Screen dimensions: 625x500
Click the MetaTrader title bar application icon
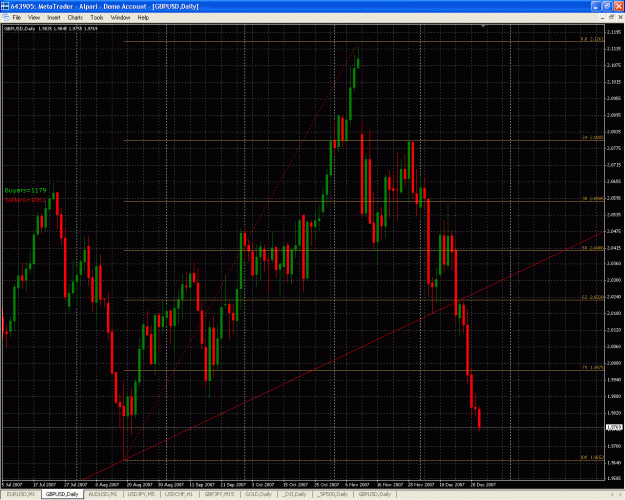[x=5, y=6]
